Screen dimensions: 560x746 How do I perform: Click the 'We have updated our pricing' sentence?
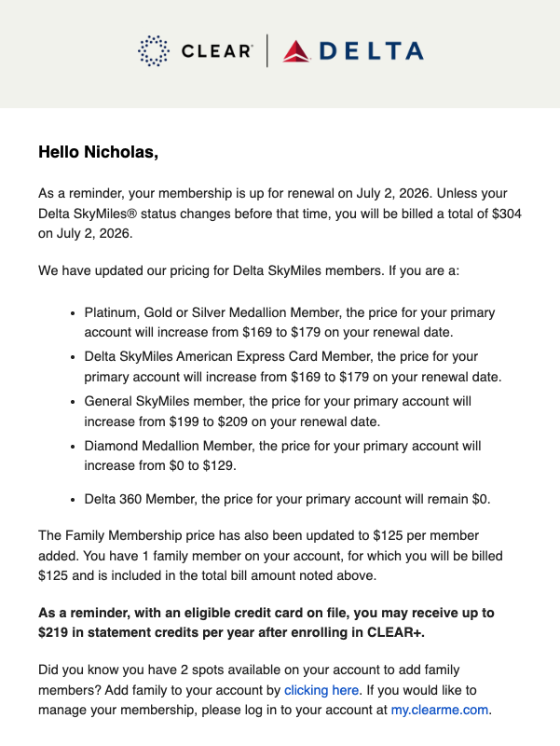[x=249, y=270]
